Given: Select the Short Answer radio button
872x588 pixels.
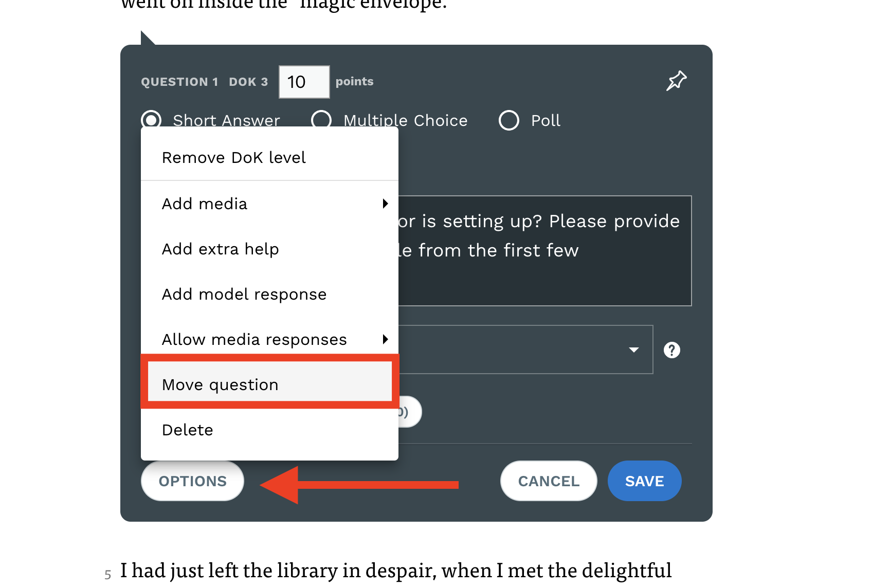Looking at the screenshot, I should point(151,120).
